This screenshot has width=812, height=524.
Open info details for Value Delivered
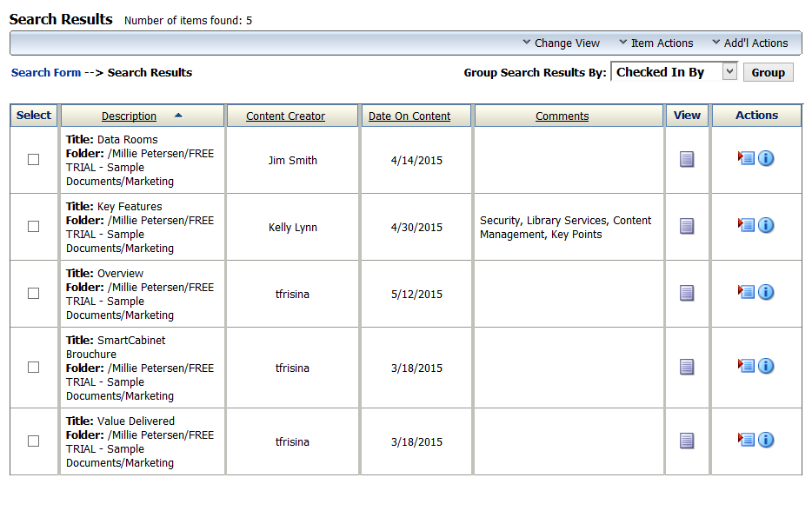766,440
